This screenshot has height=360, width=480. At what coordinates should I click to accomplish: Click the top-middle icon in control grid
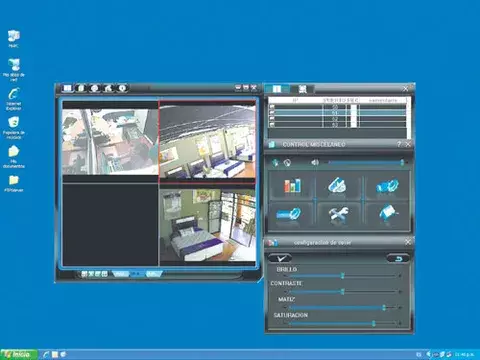338,186
